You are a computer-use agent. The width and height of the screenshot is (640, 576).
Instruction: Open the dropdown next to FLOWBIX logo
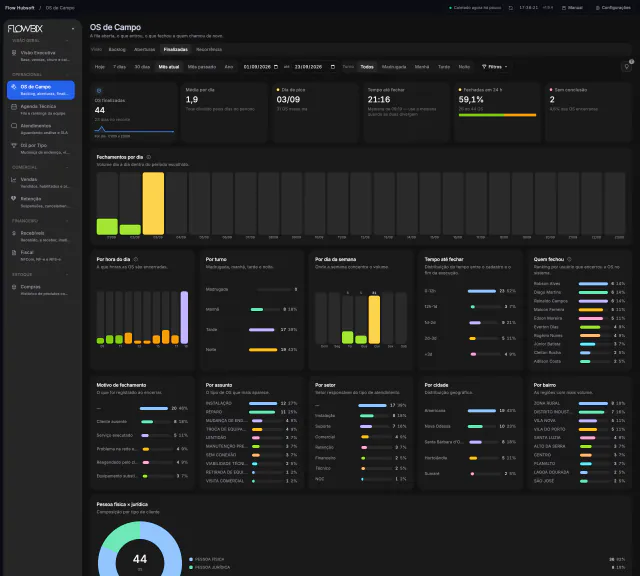(73, 29)
